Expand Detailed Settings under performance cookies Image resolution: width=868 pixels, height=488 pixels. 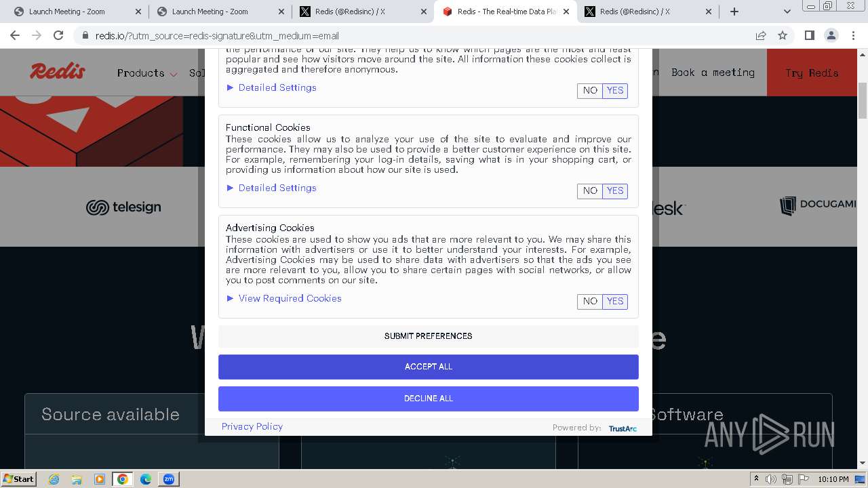[x=271, y=87]
